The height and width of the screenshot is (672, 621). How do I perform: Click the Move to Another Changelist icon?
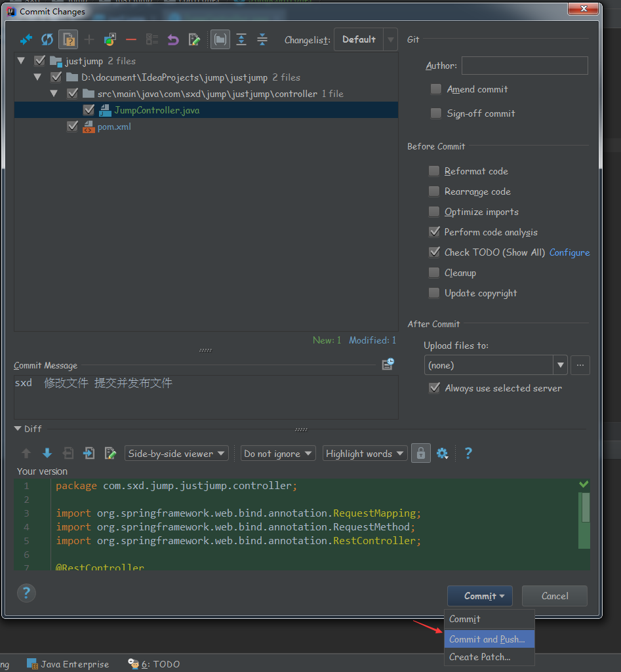coord(110,40)
